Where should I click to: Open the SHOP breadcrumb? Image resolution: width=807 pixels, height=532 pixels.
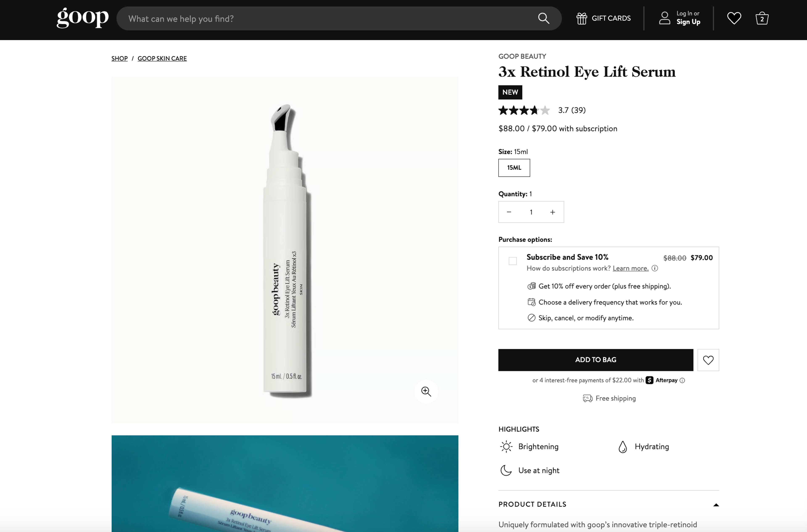[x=119, y=58]
